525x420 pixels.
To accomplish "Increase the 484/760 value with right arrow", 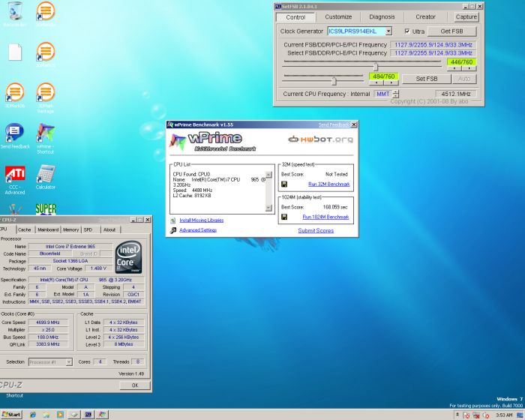I will coord(391,82).
